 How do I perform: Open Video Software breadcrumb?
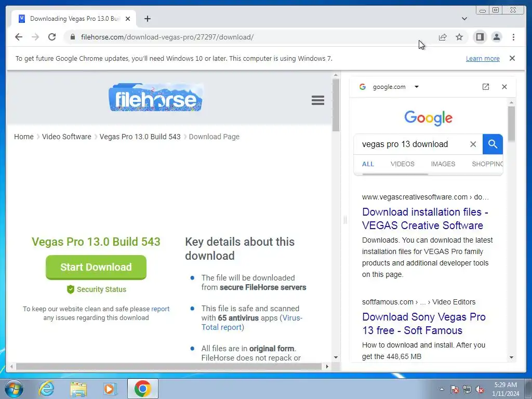tap(66, 137)
